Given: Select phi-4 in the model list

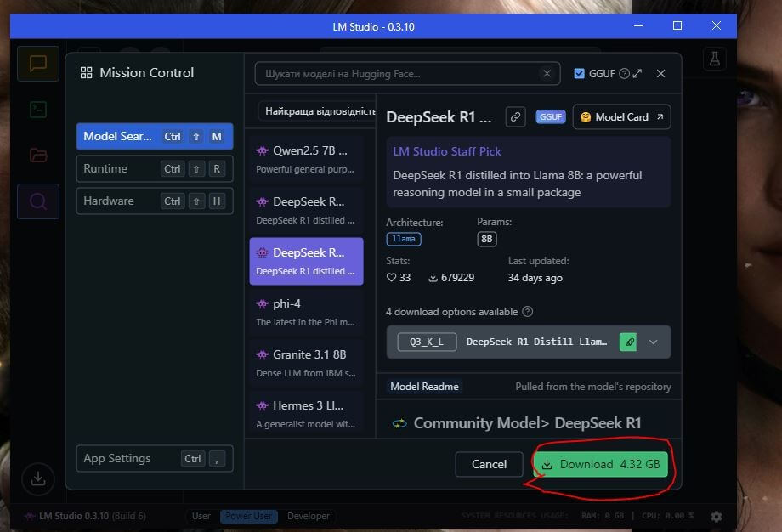Looking at the screenshot, I should pyautogui.click(x=306, y=312).
